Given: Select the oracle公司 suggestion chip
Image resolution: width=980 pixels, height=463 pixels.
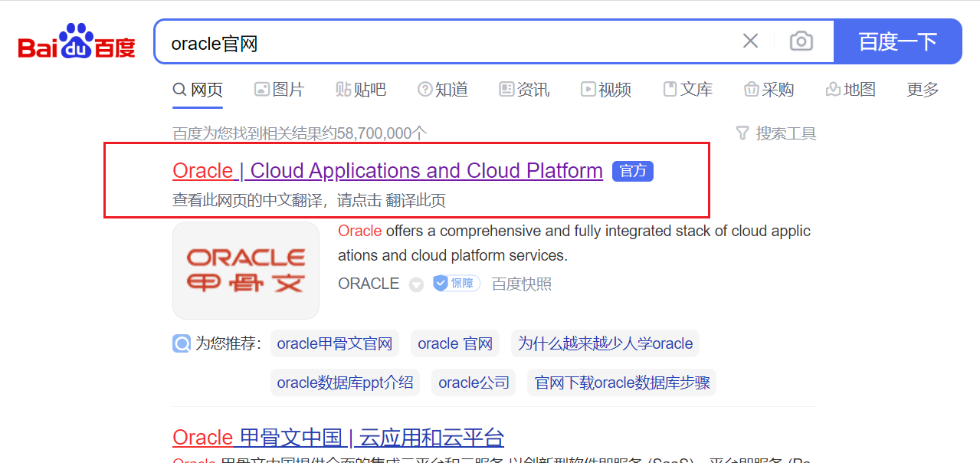Looking at the screenshot, I should point(474,383).
